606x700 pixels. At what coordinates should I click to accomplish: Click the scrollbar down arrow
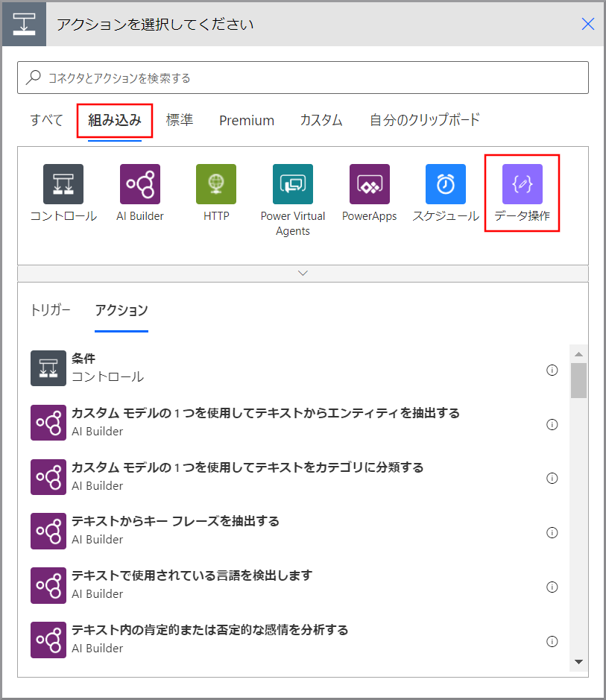coord(578,662)
